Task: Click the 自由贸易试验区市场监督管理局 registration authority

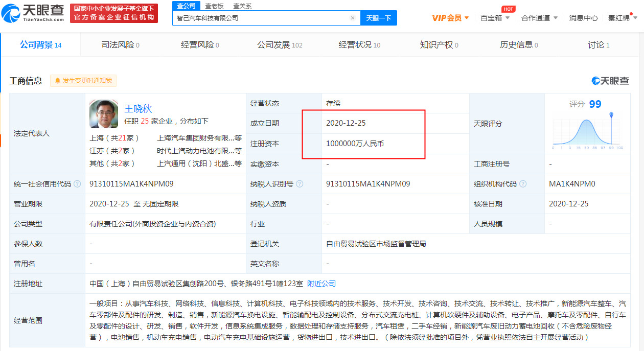Action: point(376,244)
